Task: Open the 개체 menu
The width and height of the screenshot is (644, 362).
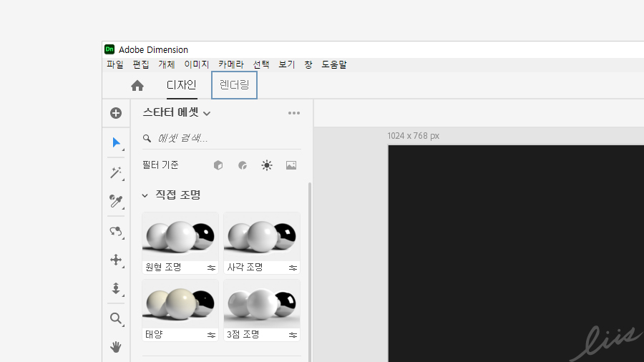Action: tap(167, 64)
